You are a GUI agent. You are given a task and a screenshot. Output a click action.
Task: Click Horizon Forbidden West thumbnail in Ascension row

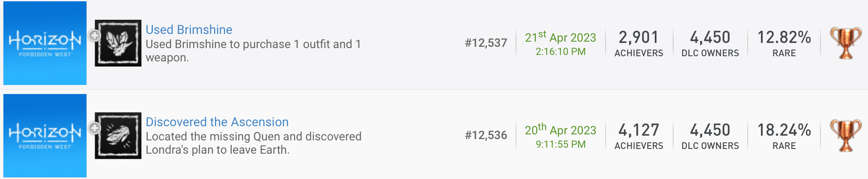pyautogui.click(x=45, y=136)
